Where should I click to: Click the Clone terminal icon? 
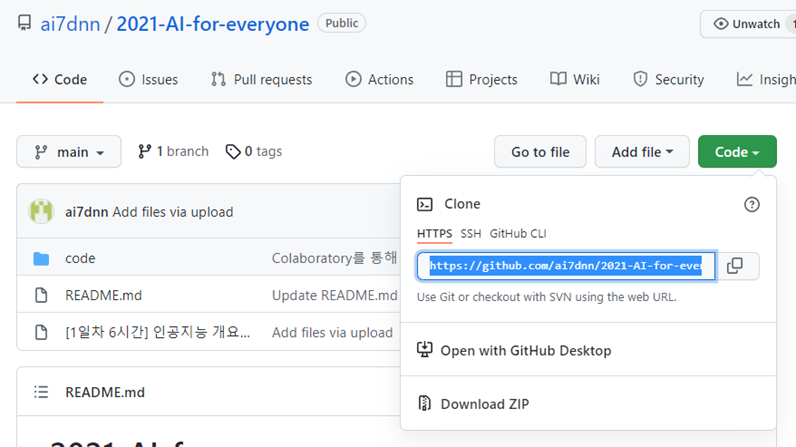coord(425,204)
